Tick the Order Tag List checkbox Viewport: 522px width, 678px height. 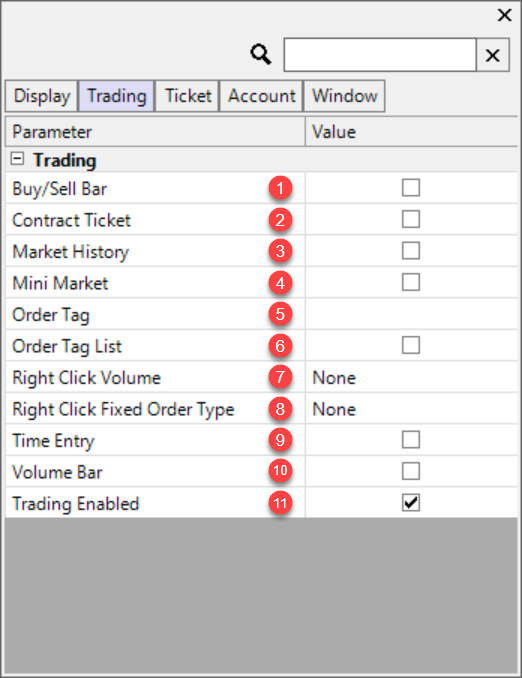(x=410, y=345)
